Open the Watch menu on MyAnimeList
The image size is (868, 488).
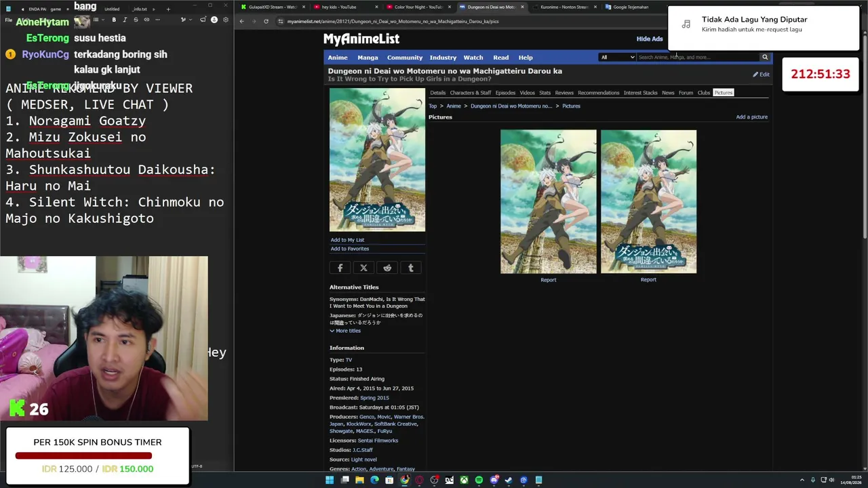coord(473,58)
